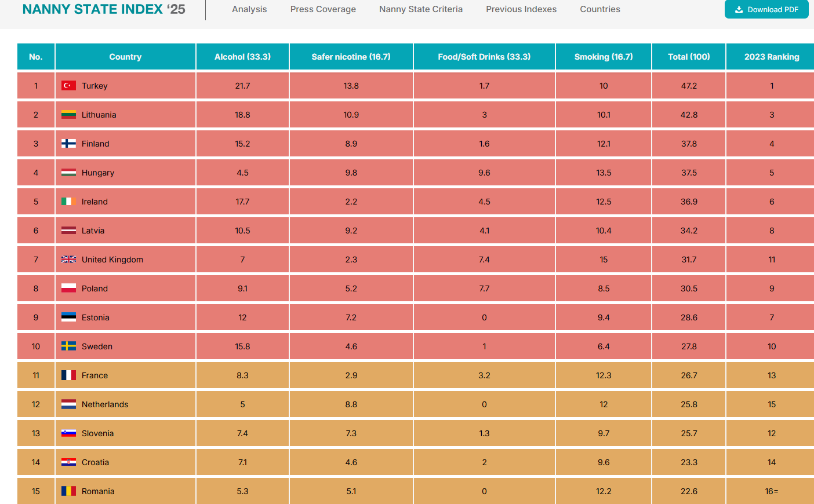Select the Netherlands country name
Viewport: 814px width, 504px height.
coord(105,404)
